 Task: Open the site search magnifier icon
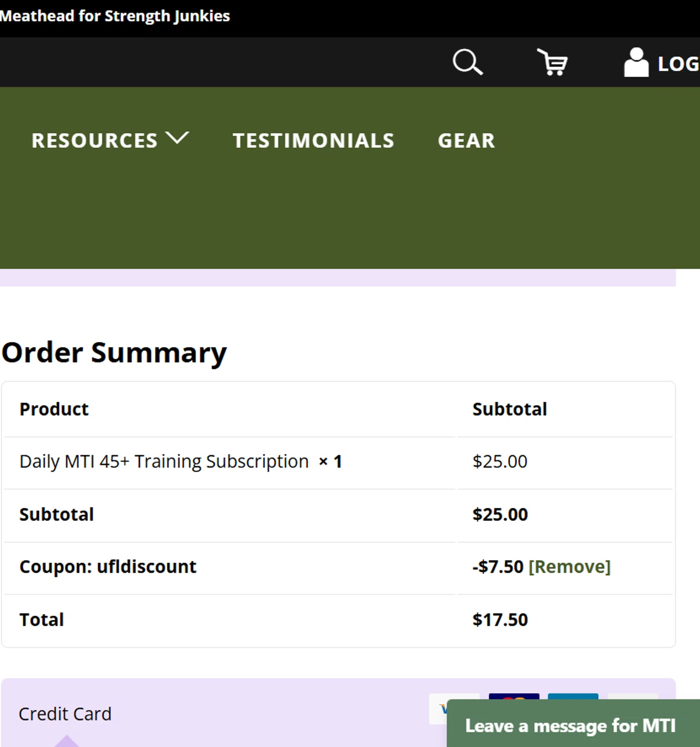tap(467, 62)
